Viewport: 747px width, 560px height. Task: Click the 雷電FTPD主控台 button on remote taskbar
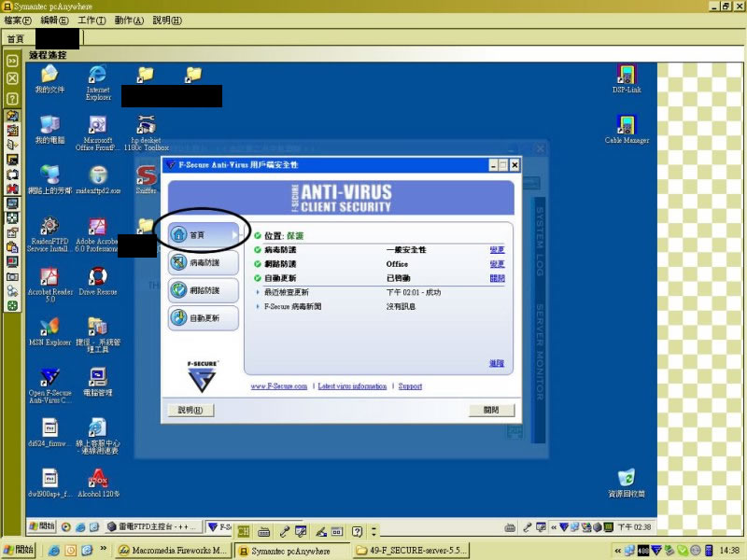(153, 526)
